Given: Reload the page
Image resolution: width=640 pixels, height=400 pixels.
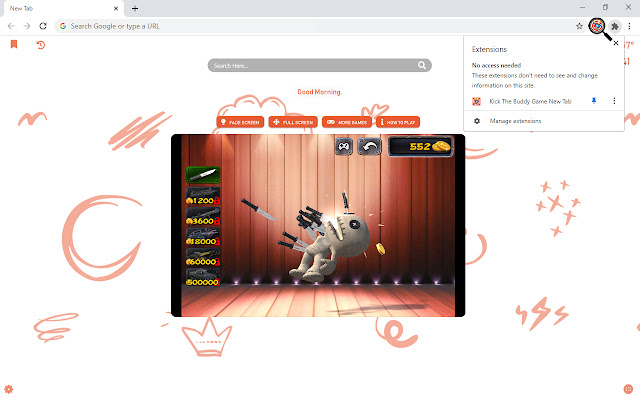Looking at the screenshot, I should coord(43,26).
